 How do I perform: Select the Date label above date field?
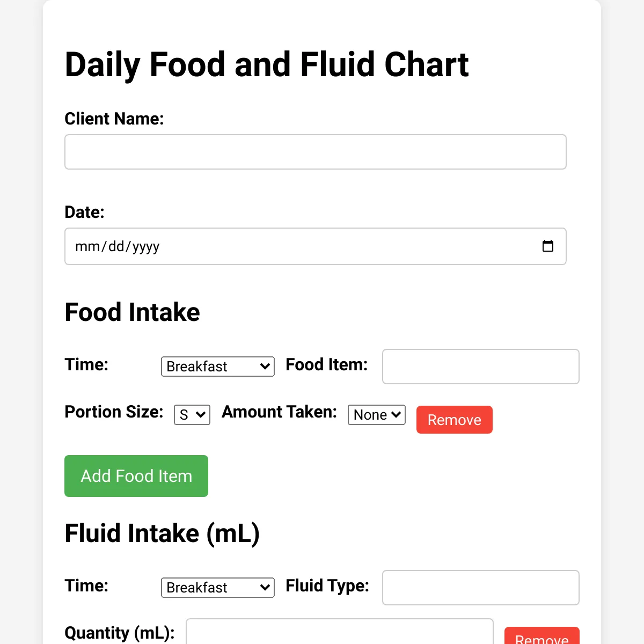tap(85, 212)
